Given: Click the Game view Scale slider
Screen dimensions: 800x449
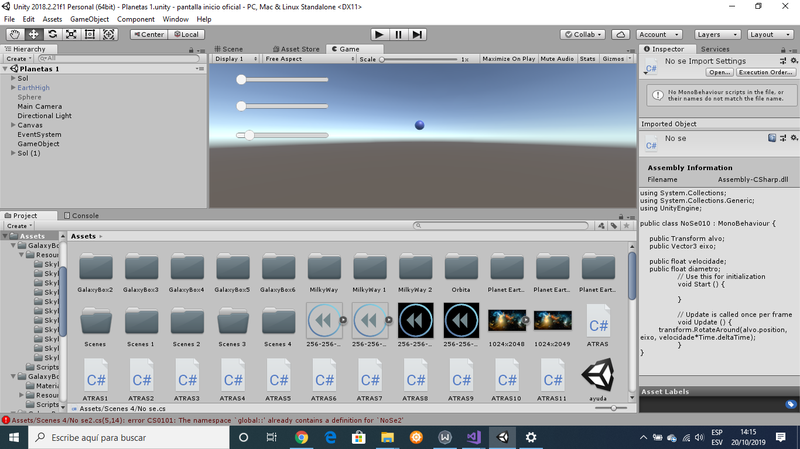Looking at the screenshot, I should (x=420, y=59).
